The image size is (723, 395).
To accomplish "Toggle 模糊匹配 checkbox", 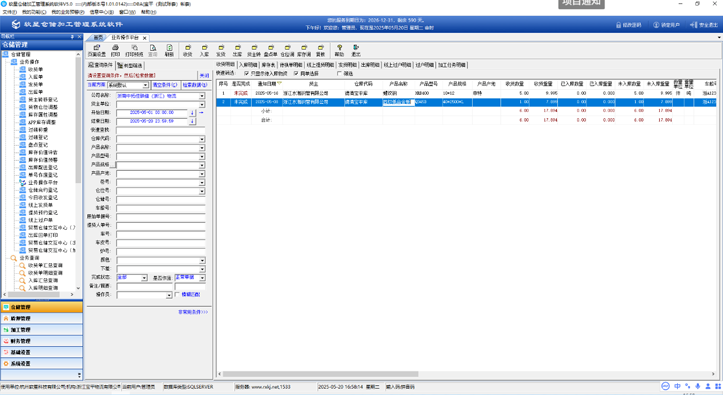I will pyautogui.click(x=177, y=295).
